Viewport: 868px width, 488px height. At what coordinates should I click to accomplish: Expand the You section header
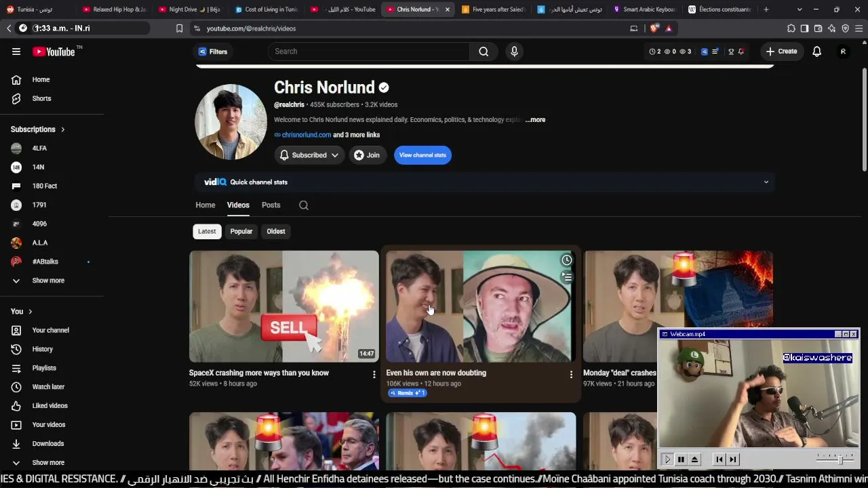pyautogui.click(x=22, y=312)
